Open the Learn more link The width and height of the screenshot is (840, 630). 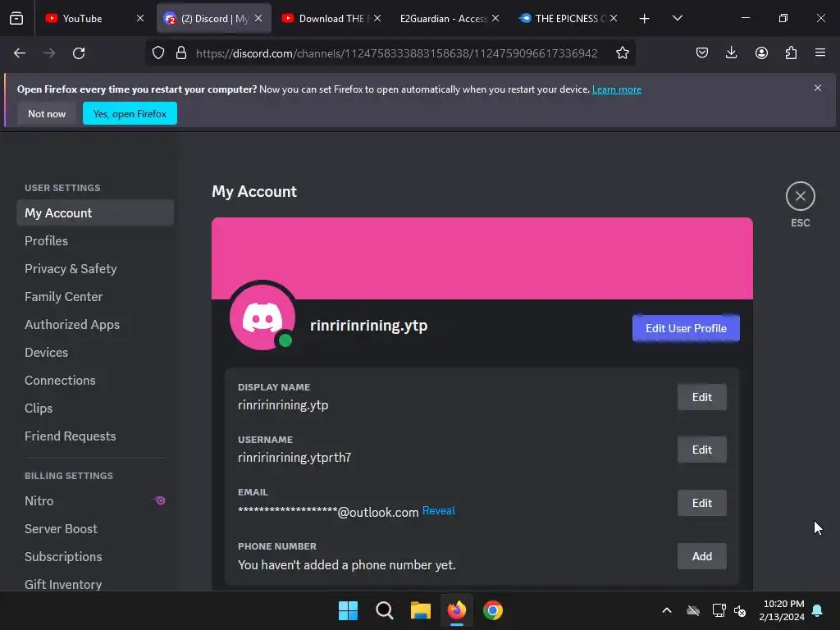click(x=617, y=89)
